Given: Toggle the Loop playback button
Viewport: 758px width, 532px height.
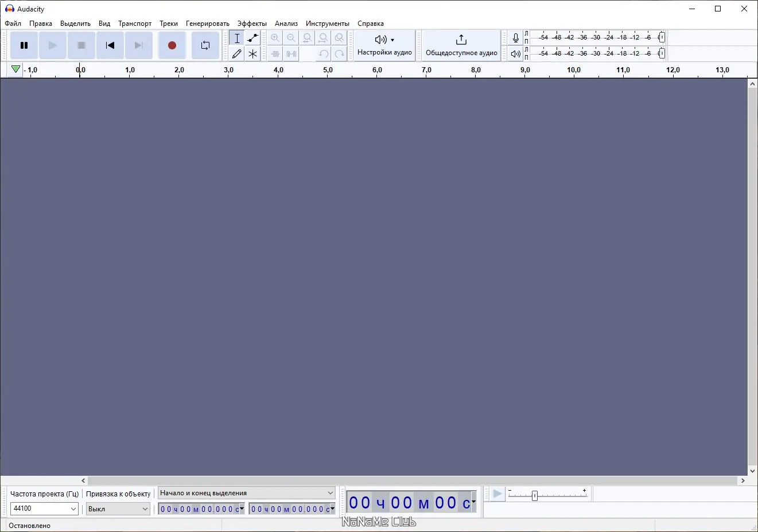Looking at the screenshot, I should pyautogui.click(x=205, y=45).
